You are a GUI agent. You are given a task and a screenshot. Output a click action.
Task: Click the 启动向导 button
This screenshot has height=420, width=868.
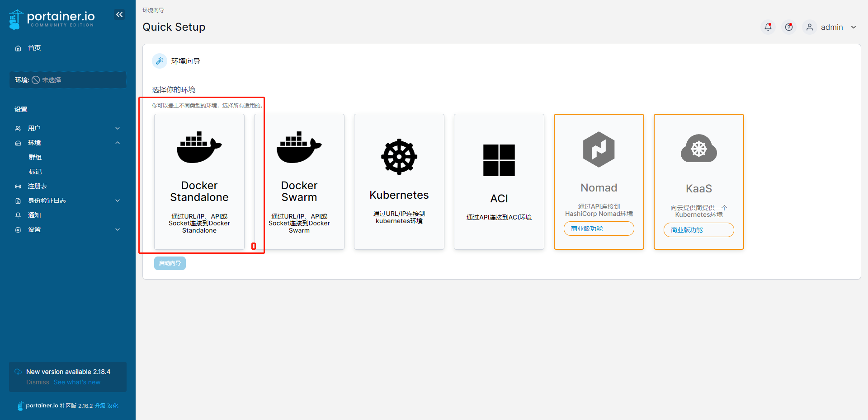170,263
